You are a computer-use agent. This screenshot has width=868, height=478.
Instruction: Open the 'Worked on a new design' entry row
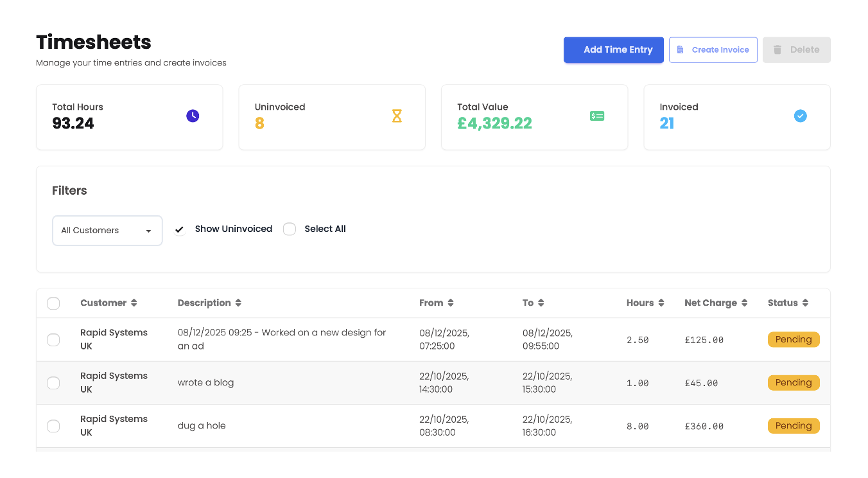(x=282, y=339)
